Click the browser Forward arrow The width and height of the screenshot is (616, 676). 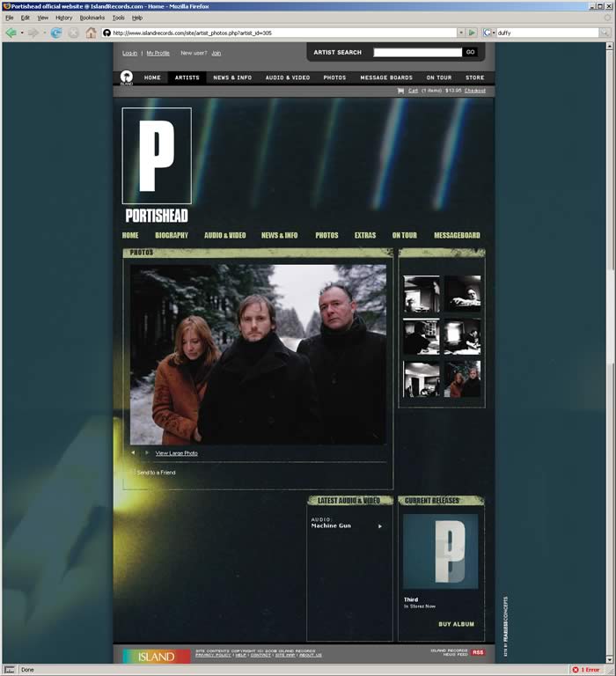tap(33, 33)
